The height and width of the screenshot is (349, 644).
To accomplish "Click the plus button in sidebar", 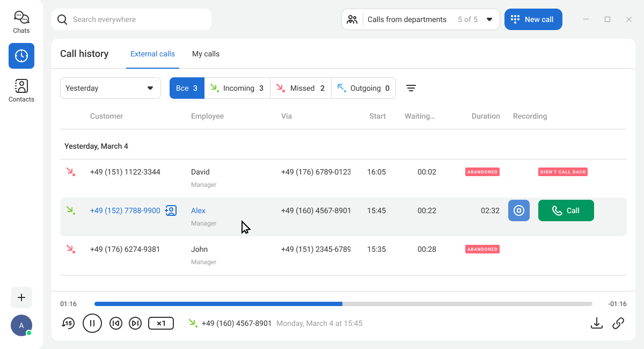I will tap(21, 297).
